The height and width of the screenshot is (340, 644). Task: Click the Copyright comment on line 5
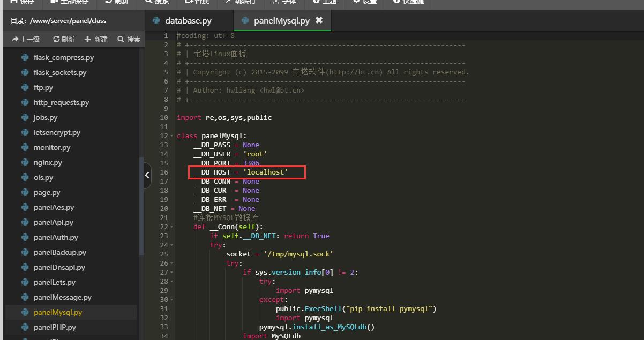(x=323, y=72)
